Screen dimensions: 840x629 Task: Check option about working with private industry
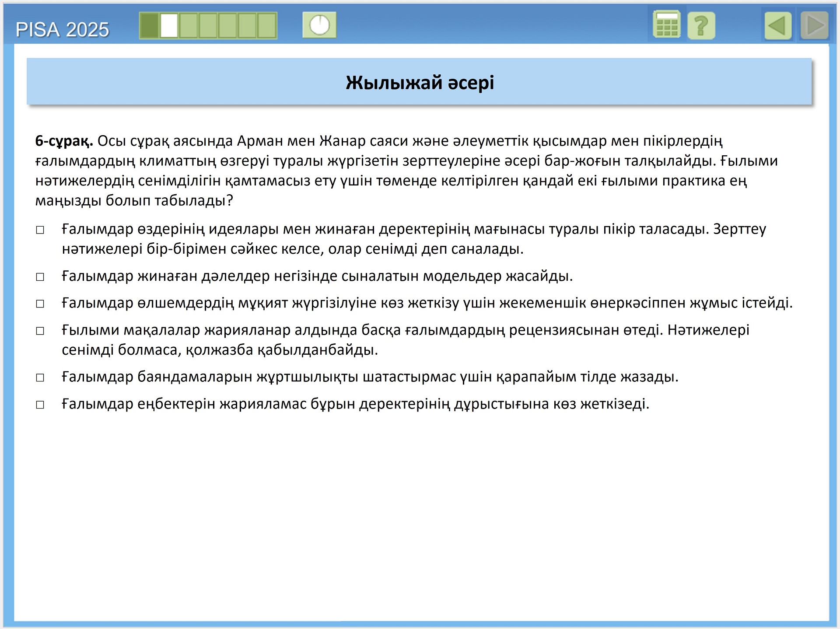(40, 304)
